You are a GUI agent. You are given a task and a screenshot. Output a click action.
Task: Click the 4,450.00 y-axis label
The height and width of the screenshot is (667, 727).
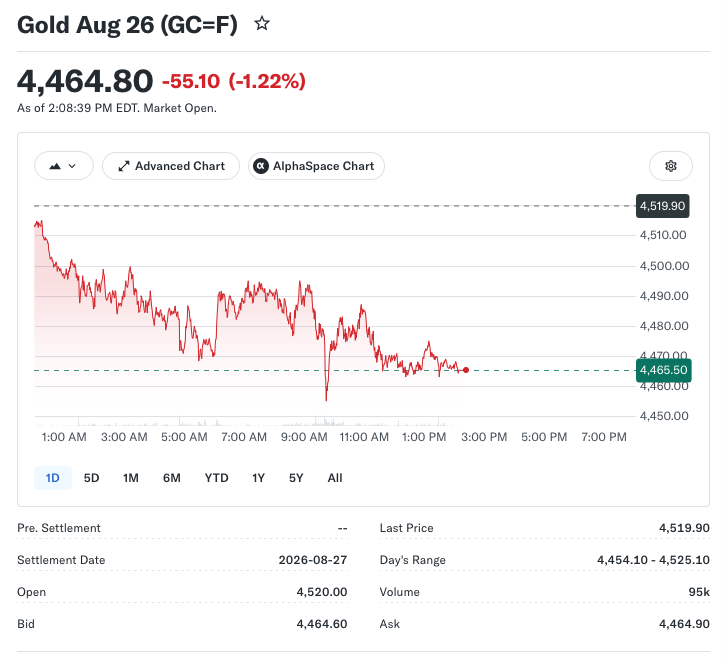pos(664,416)
